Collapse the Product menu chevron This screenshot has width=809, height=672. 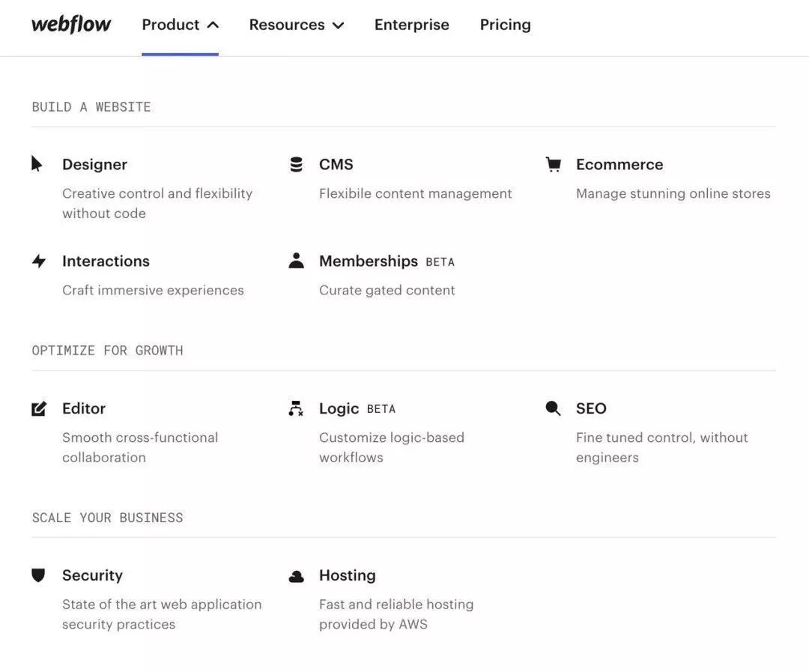213,25
